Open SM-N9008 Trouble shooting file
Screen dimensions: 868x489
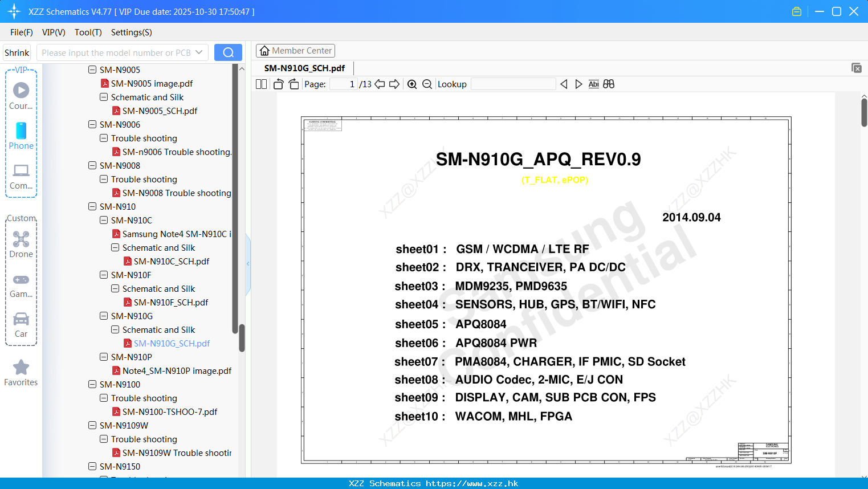click(177, 193)
